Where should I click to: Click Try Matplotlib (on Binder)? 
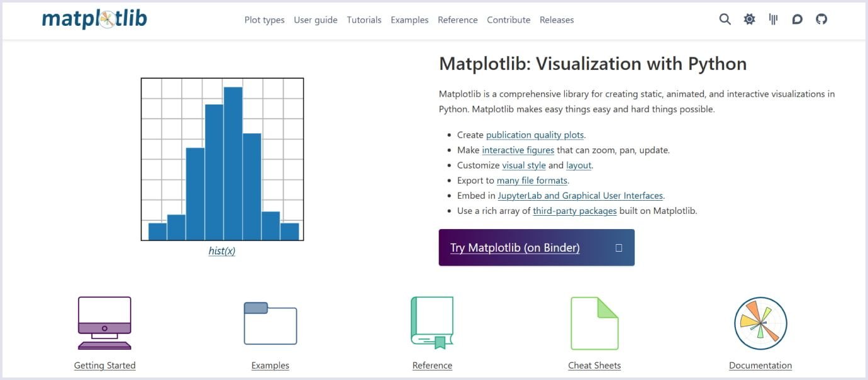(515, 247)
